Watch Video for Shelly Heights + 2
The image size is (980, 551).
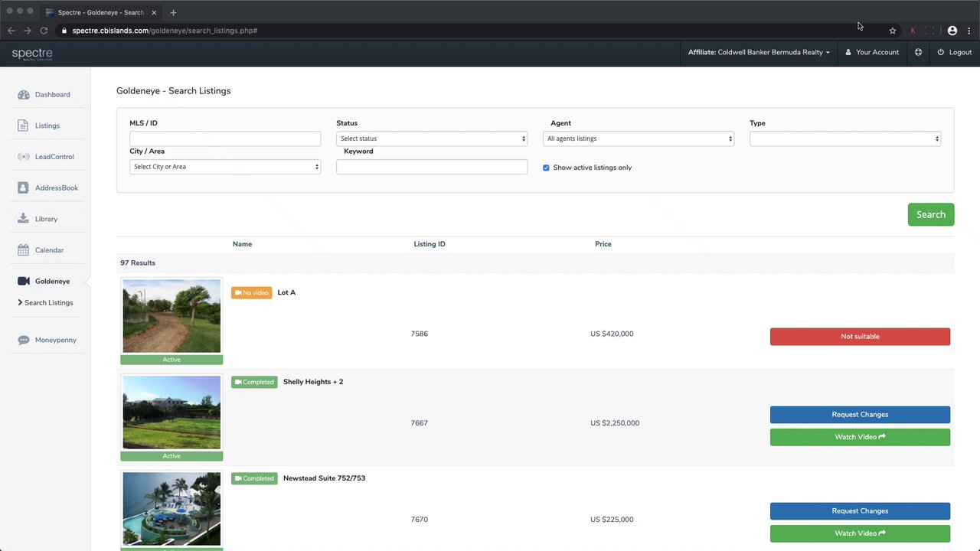[x=860, y=437]
